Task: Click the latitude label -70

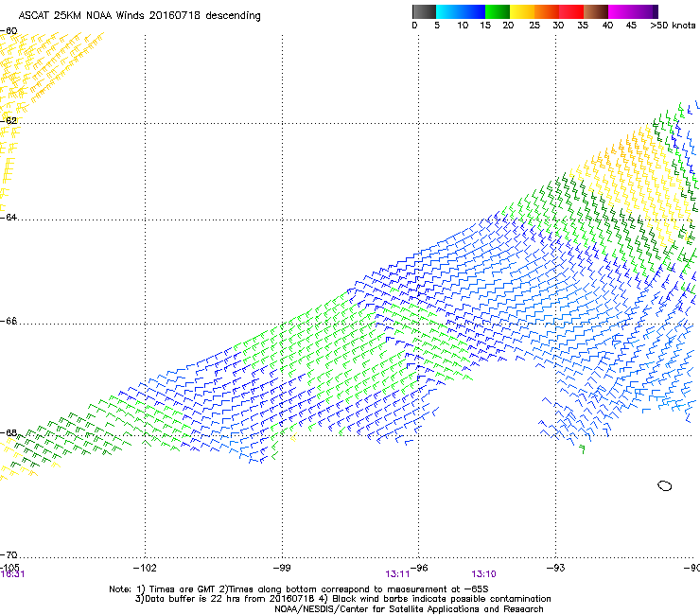Action: pyautogui.click(x=9, y=555)
